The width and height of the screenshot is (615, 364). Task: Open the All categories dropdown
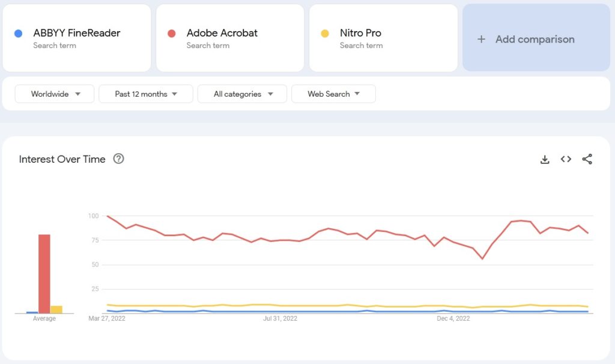(x=243, y=94)
